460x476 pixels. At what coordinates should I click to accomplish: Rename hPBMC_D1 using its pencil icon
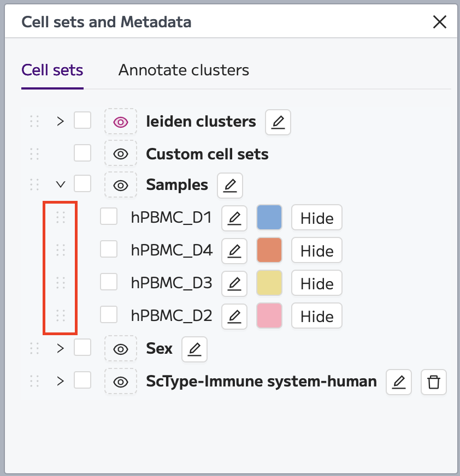(x=234, y=218)
